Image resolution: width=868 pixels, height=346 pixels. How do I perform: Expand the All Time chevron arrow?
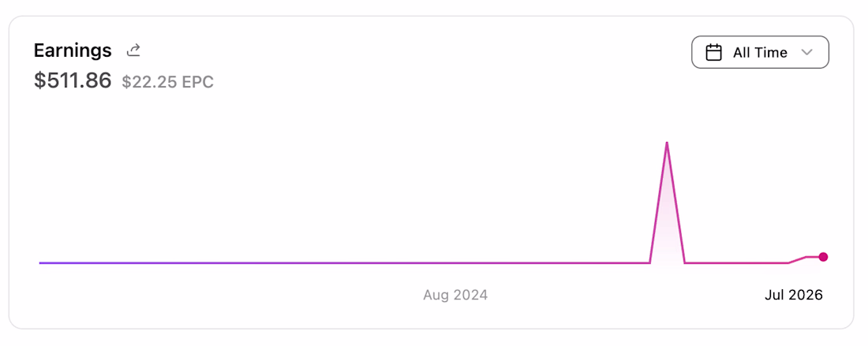click(806, 53)
